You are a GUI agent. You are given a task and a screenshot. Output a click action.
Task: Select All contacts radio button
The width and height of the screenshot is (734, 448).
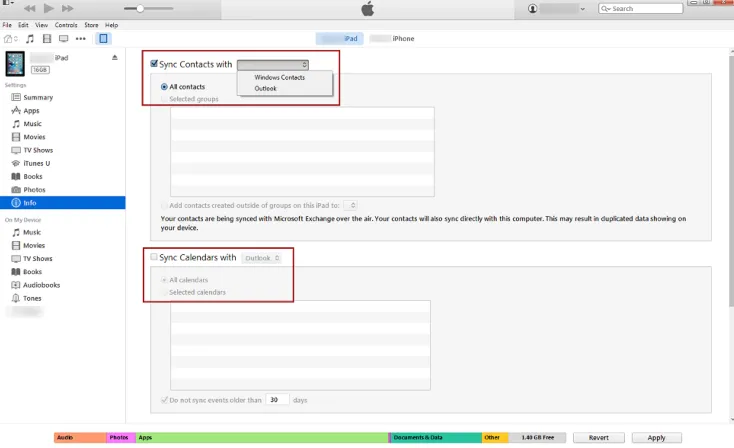coord(164,87)
